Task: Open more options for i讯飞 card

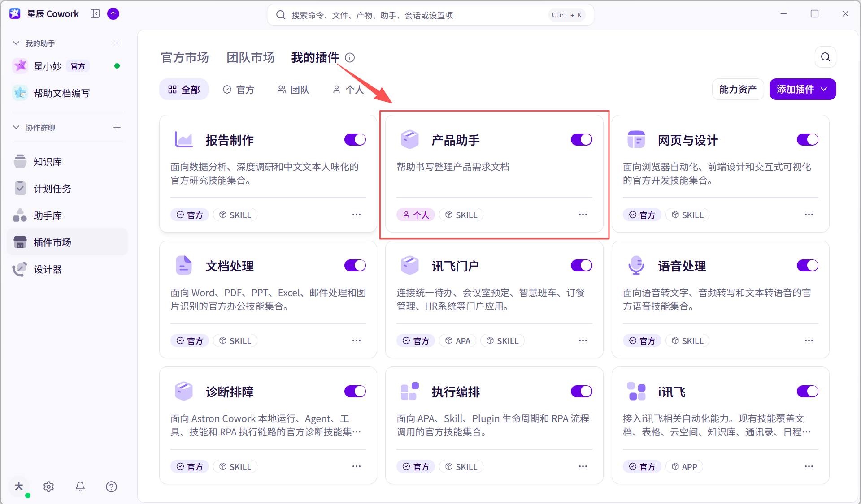Action: coord(809,466)
